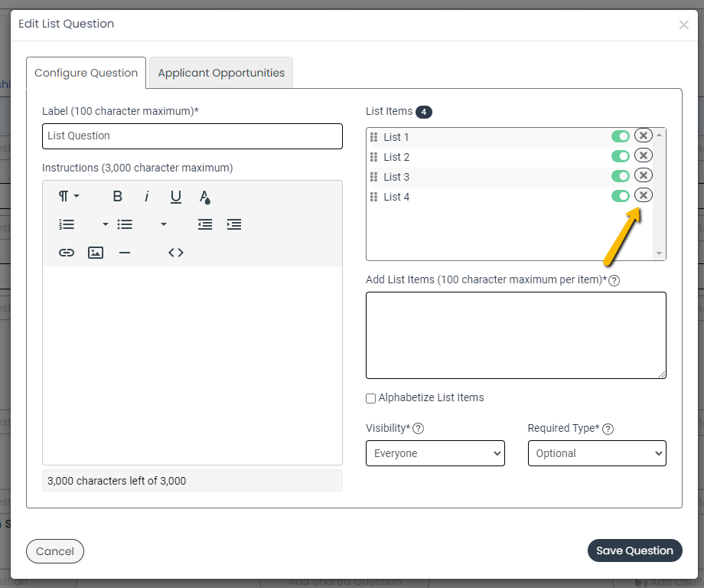Apply bold formatting in the editor
Viewport: 704px width, 588px height.
click(x=117, y=196)
